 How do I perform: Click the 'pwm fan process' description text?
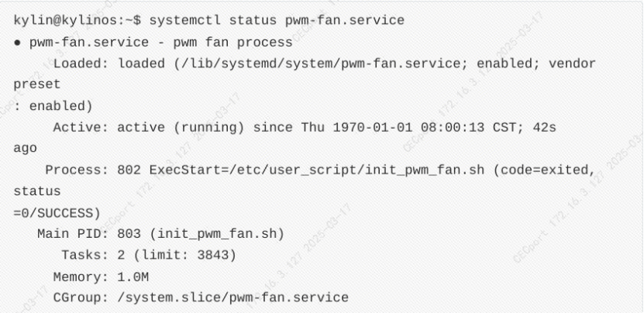coord(232,43)
